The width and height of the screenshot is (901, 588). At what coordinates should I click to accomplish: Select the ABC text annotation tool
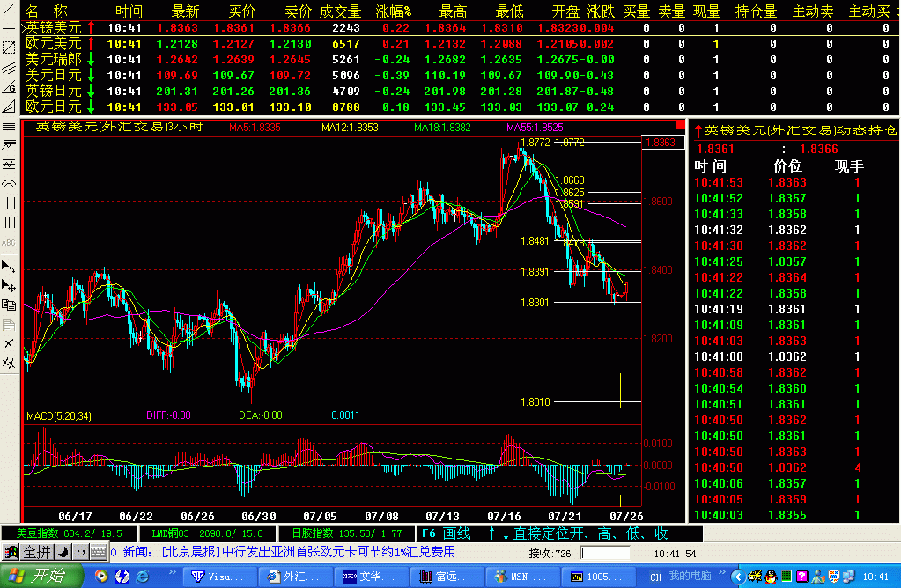(9, 242)
